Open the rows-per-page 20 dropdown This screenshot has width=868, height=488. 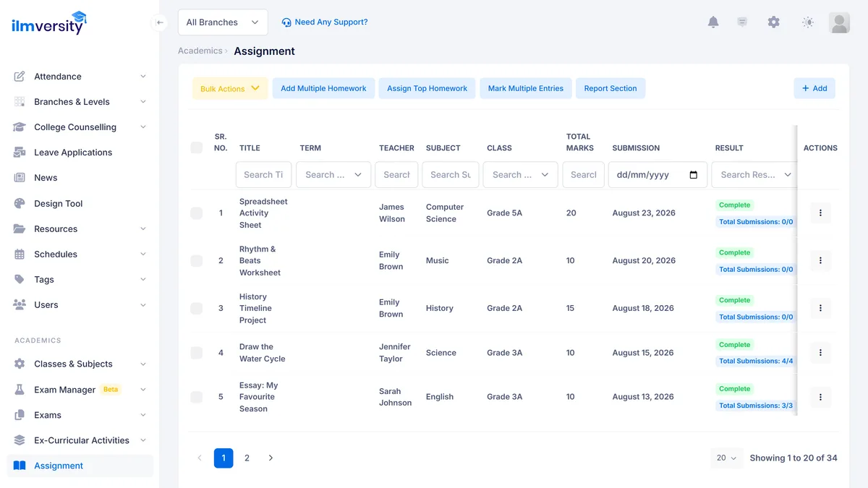726,458
